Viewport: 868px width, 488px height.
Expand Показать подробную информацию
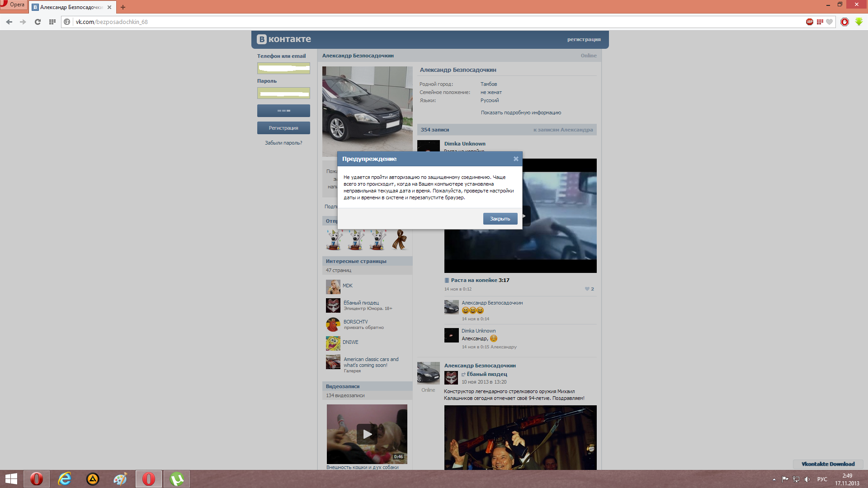(521, 113)
